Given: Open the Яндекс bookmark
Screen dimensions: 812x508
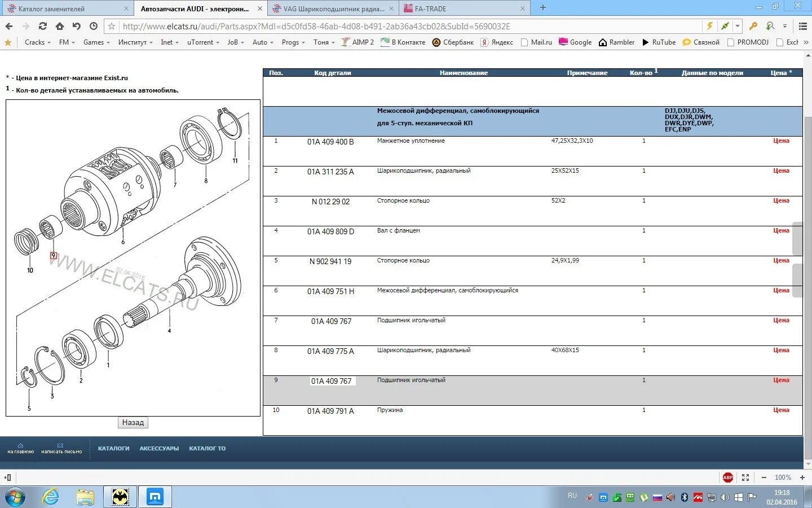Looking at the screenshot, I should coord(497,42).
